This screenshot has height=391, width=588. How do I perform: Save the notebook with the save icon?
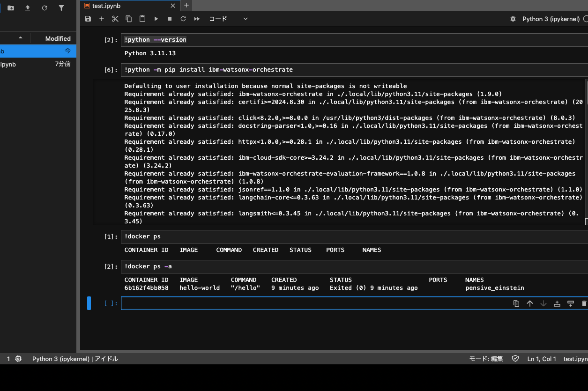88,19
